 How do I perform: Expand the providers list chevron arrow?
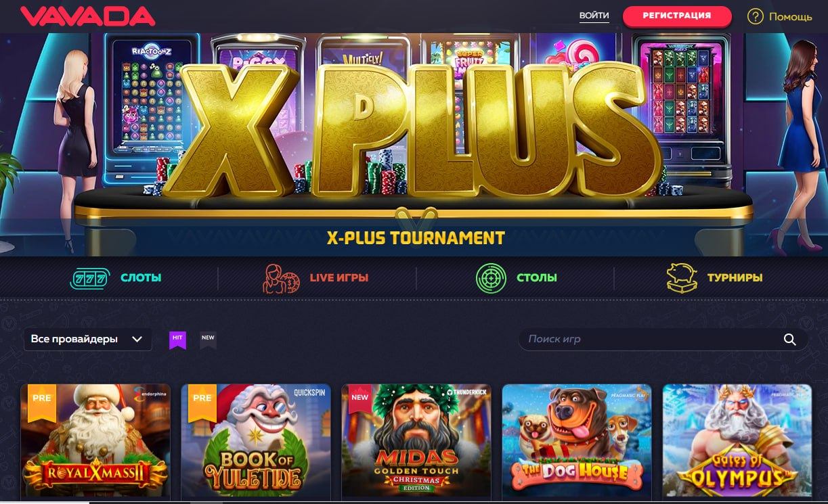(137, 339)
